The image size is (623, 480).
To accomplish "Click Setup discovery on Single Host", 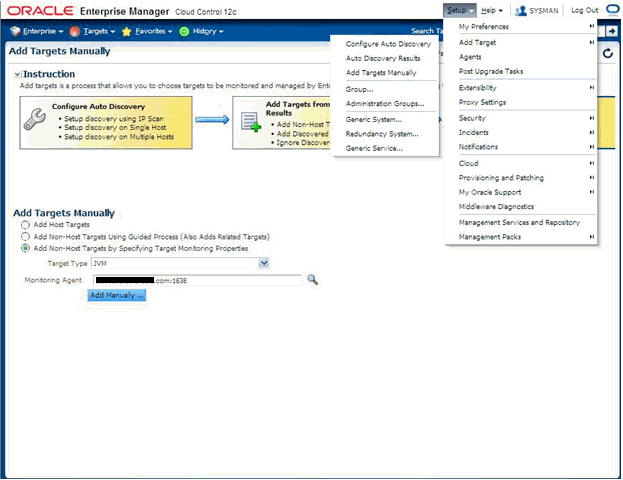I will (115, 128).
